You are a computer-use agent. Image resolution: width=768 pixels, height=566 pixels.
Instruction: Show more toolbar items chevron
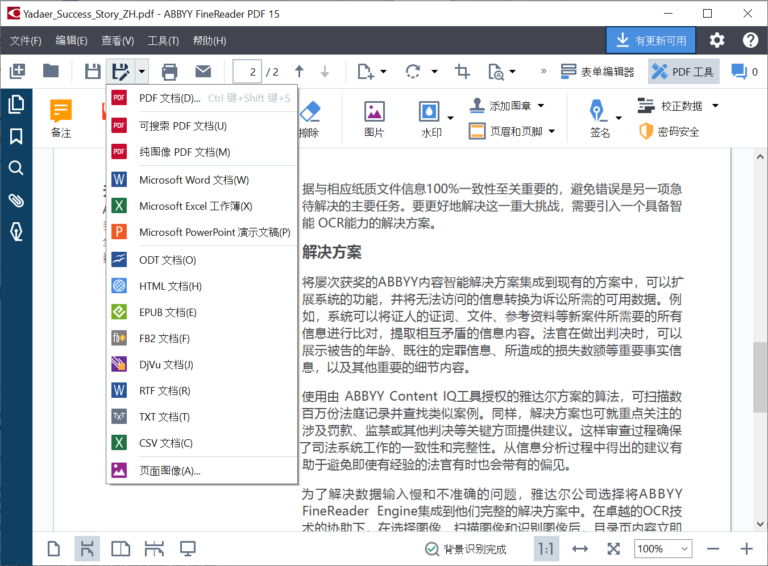pyautogui.click(x=543, y=71)
